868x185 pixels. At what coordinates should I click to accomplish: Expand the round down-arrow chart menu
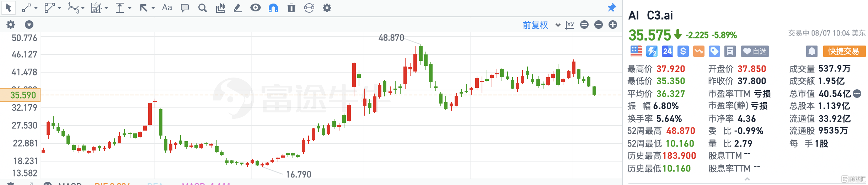pyautogui.click(x=29, y=25)
